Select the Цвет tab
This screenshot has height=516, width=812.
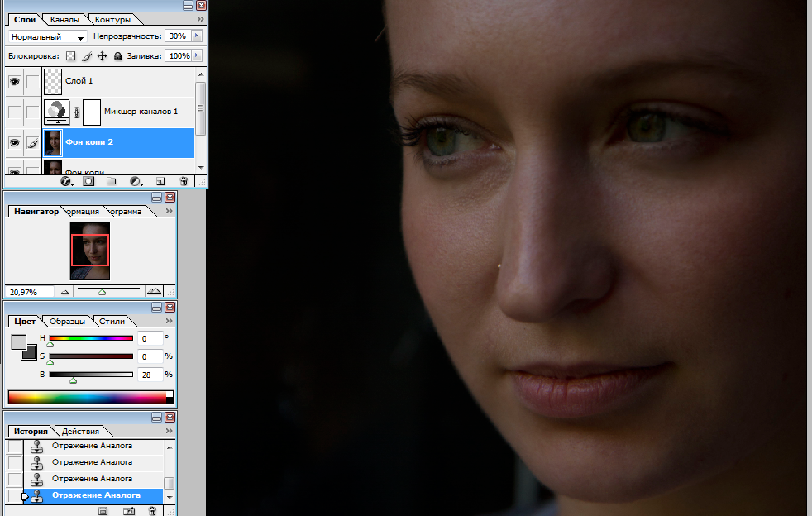[25, 321]
